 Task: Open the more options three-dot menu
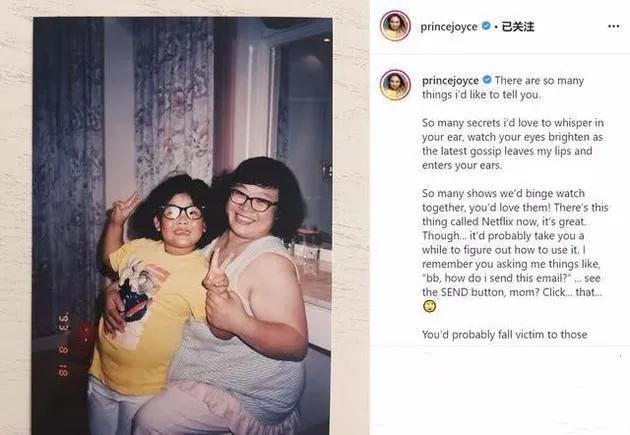[613, 27]
